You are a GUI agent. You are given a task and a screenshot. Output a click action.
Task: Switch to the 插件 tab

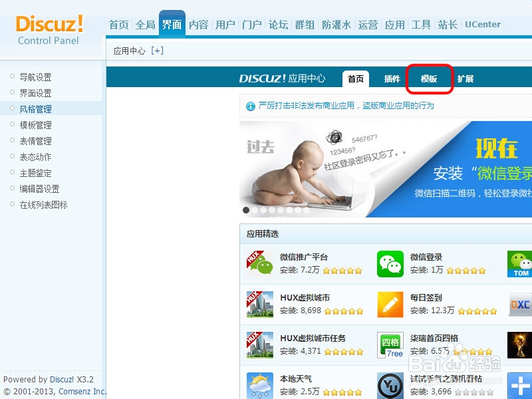392,78
